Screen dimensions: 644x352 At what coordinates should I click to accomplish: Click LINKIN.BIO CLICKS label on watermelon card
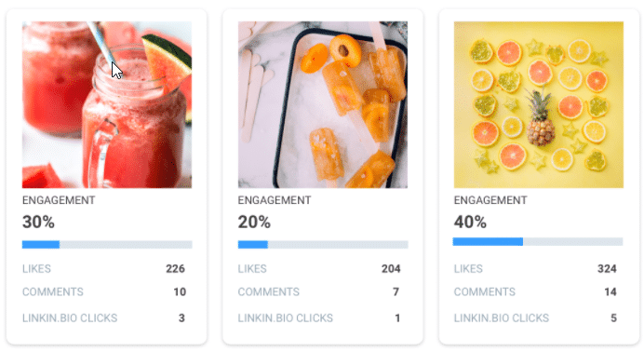(70, 318)
